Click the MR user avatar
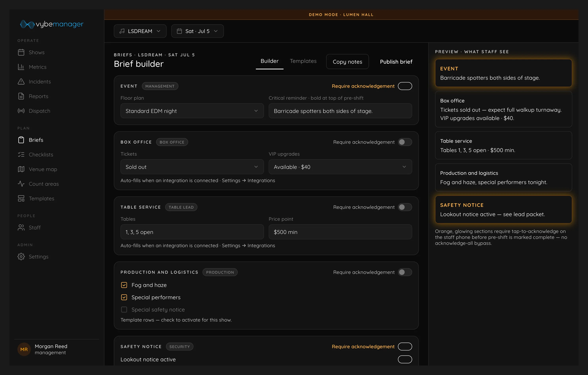 pos(24,349)
